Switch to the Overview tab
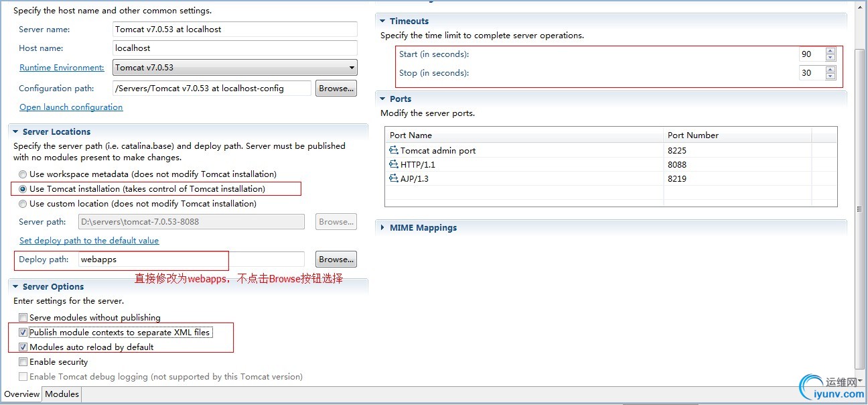 22,394
